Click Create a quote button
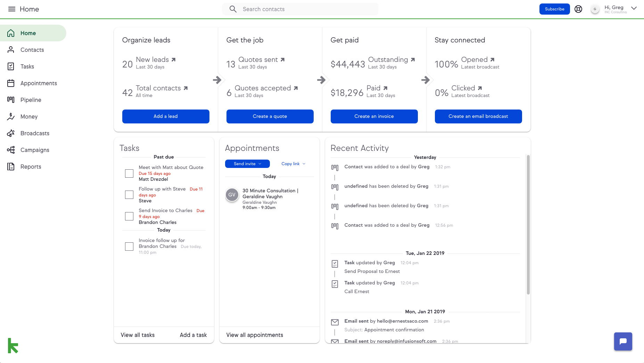 pyautogui.click(x=270, y=116)
